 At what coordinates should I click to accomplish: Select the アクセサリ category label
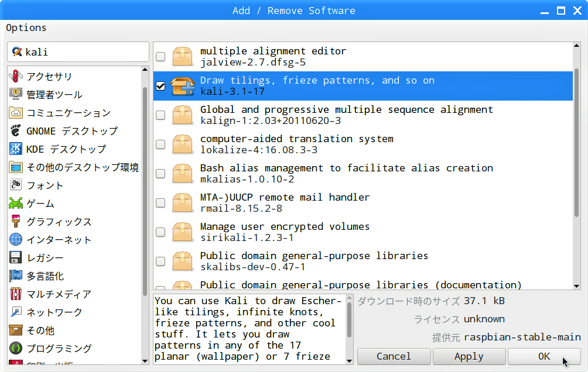pos(49,77)
